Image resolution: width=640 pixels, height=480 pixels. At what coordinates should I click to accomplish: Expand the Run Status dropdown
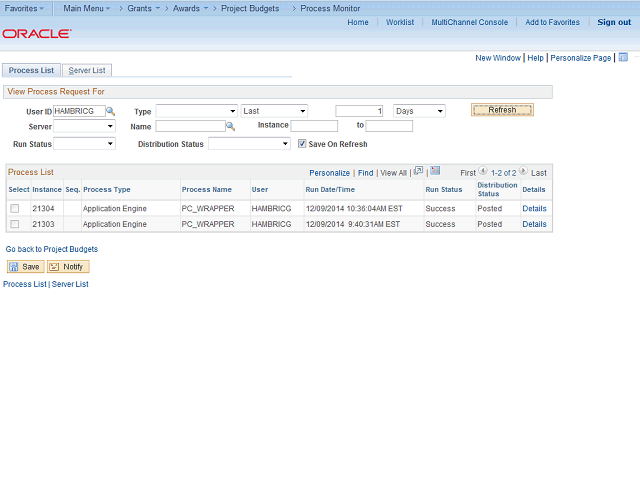(x=84, y=144)
